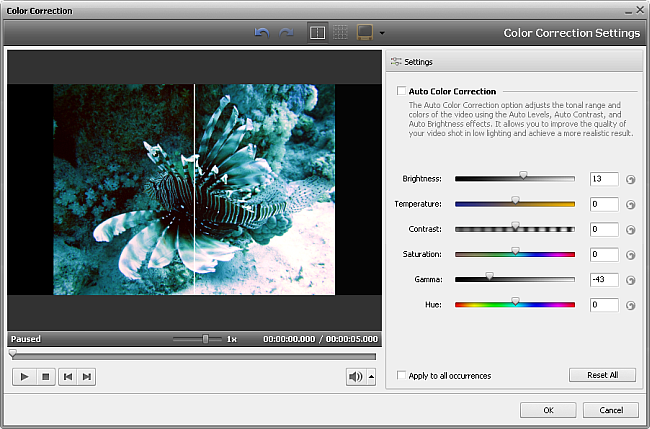
Task: Click the preview monitor icon
Action: coord(365,33)
